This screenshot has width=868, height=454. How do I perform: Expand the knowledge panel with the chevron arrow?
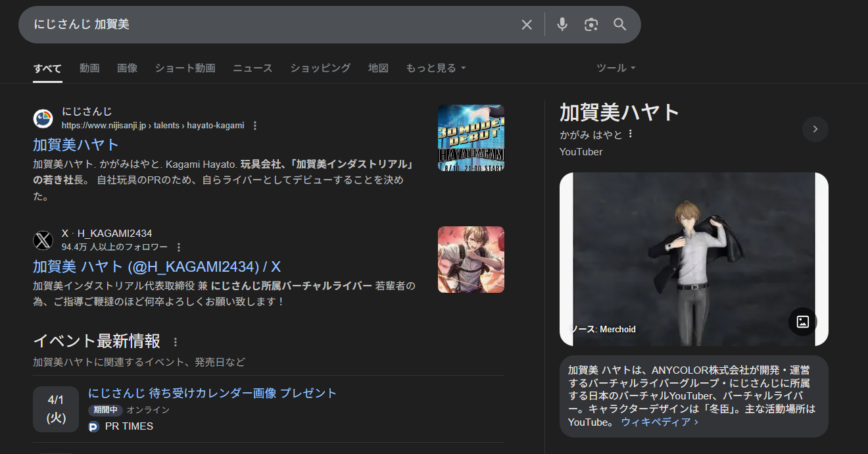815,129
